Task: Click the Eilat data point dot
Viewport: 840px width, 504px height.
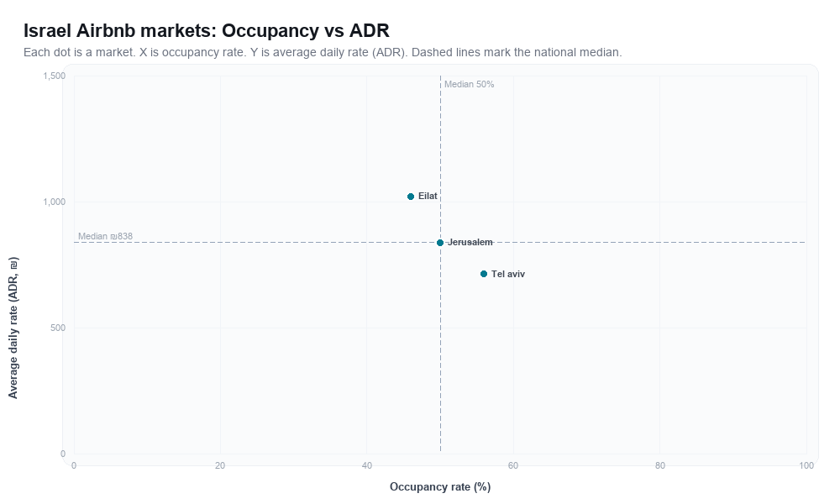Action: pos(411,197)
